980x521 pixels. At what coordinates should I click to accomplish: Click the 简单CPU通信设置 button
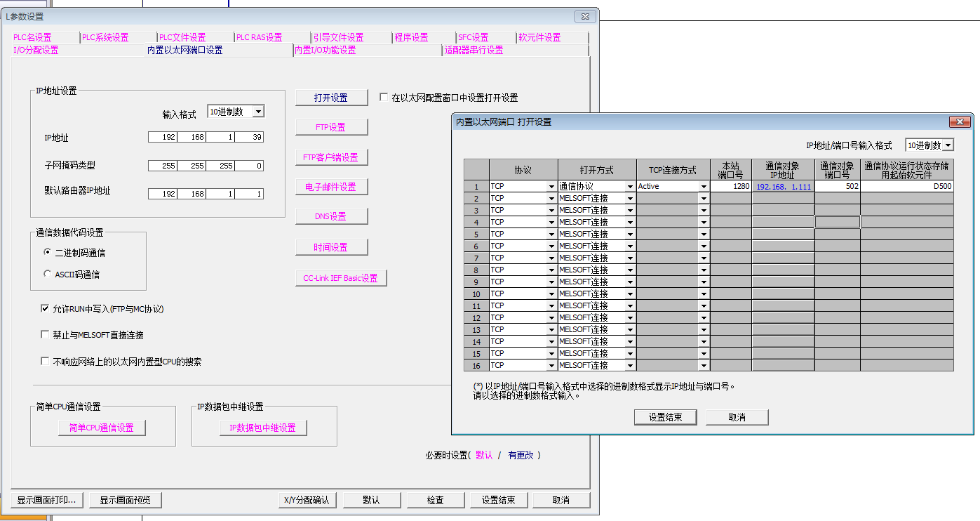tap(101, 428)
